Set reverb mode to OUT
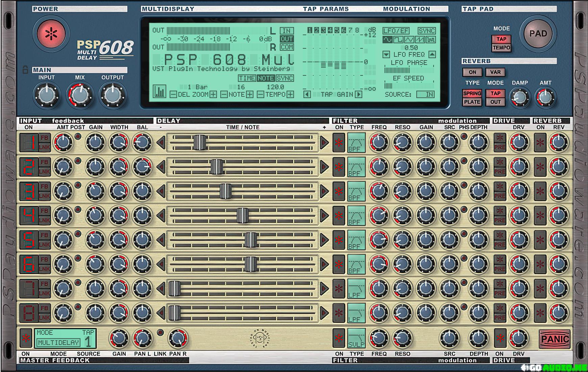 [495, 102]
